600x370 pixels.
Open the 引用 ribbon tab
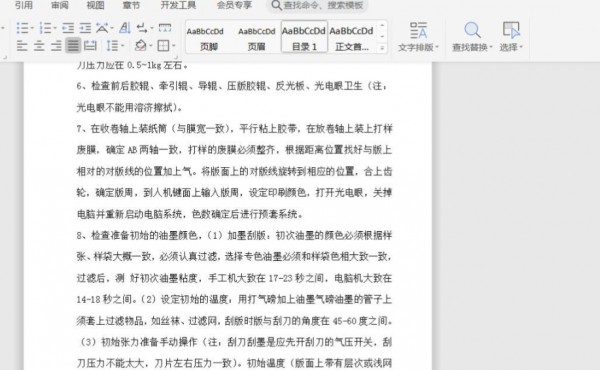pyautogui.click(x=24, y=5)
